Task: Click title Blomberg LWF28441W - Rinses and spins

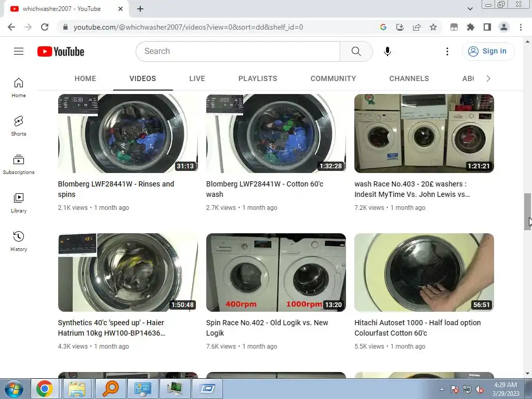Action: pos(116,189)
